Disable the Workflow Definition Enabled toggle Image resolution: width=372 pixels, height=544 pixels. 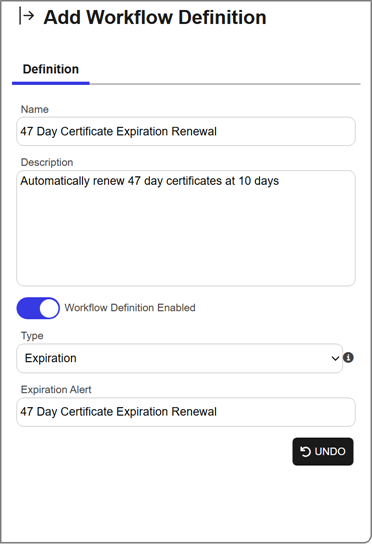point(38,308)
